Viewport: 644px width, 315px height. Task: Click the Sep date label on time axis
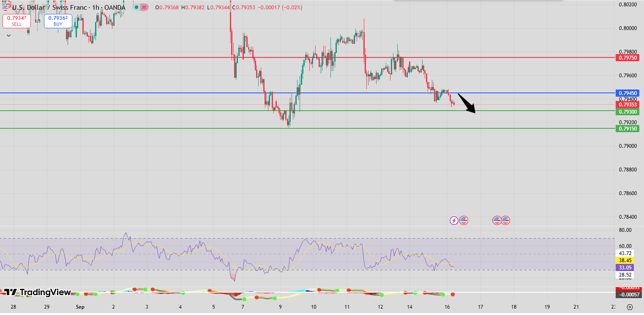80,307
